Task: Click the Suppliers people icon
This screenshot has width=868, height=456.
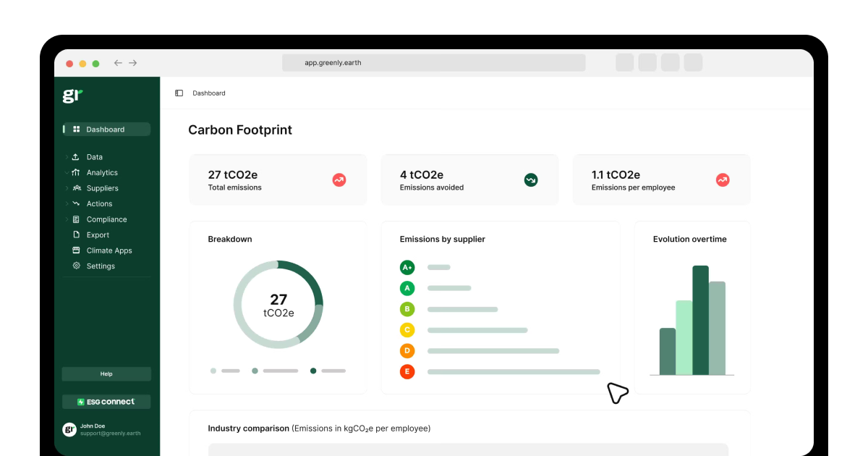Action: (x=76, y=188)
